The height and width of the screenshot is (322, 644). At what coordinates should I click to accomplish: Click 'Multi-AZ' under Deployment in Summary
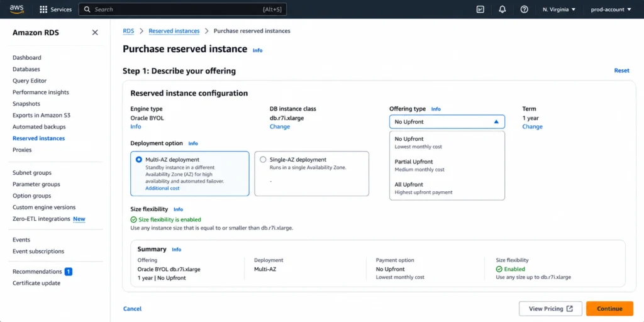click(x=265, y=269)
